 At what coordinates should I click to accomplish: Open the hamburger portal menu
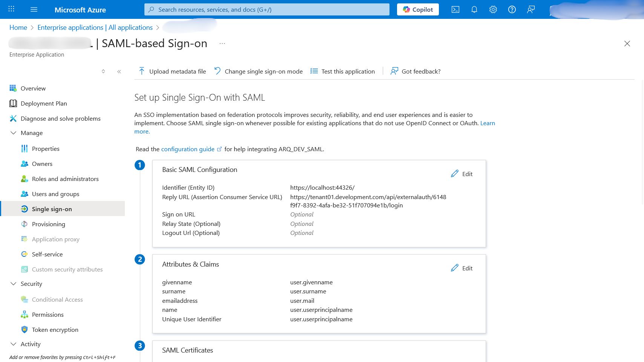pyautogui.click(x=34, y=9)
